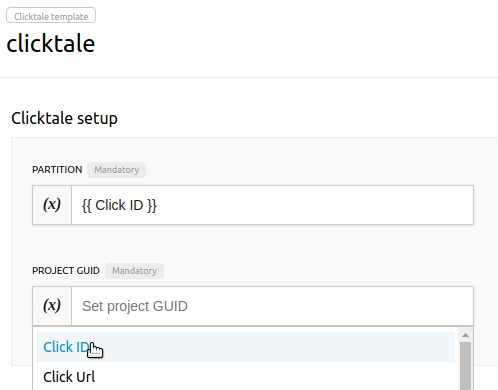Click the Set project GUID placeholder text
Screen dimensions: 498x390
click(x=135, y=306)
